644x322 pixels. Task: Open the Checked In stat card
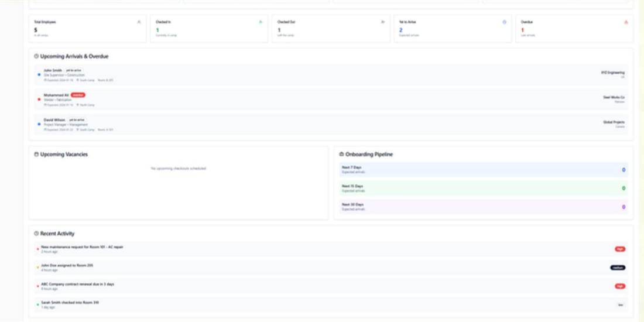[x=209, y=29]
